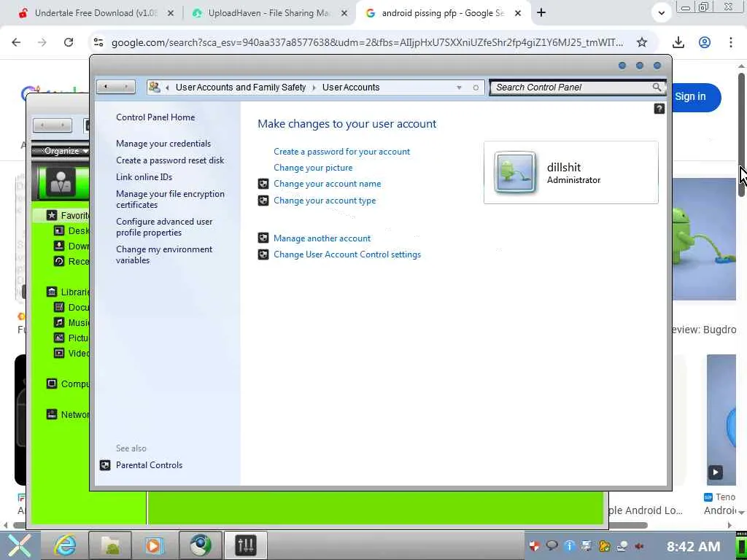Viewport: 747px width, 560px height.
Task: Open Change my environment variables
Action: click(164, 254)
